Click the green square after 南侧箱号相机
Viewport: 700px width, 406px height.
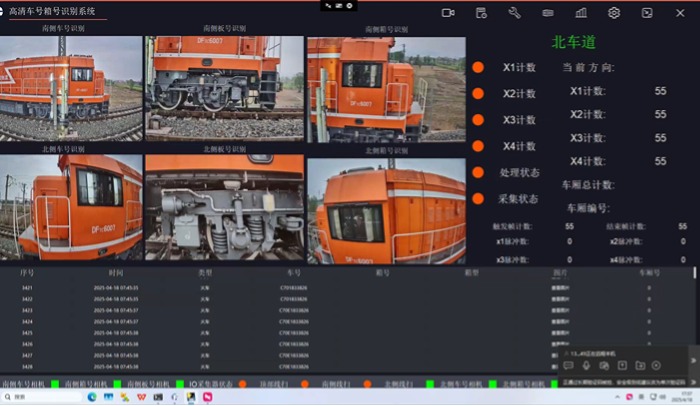[117, 383]
